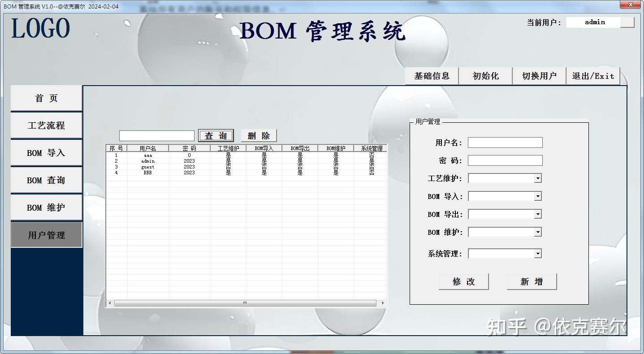Open the BOM 查询 section
Screen dimensions: 644x354
pyautogui.click(x=46, y=180)
